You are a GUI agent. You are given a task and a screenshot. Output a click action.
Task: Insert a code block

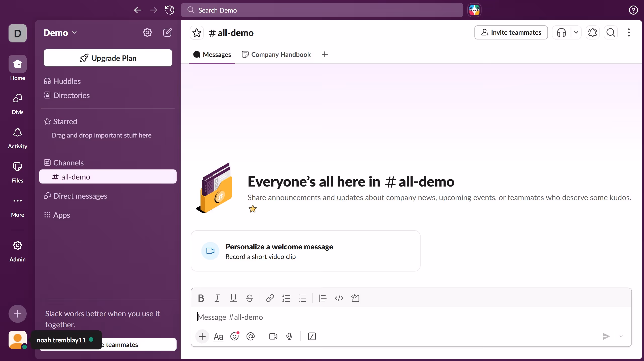355,298
